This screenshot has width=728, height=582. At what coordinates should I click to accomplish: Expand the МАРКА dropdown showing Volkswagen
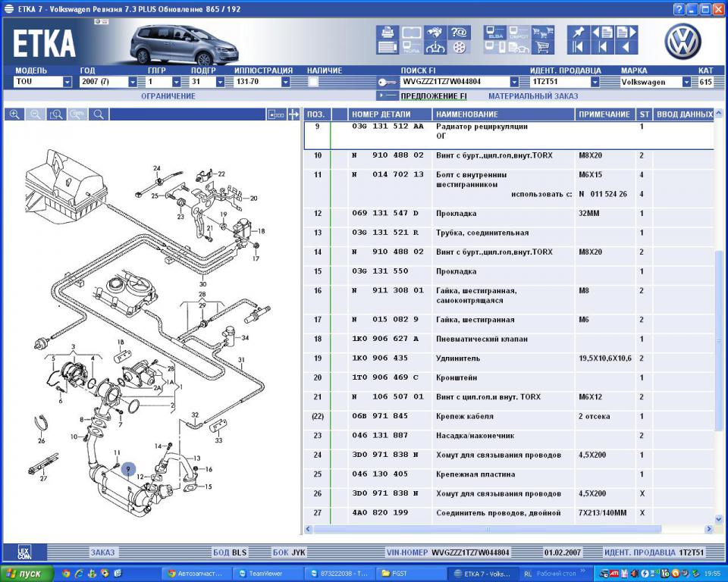(686, 82)
